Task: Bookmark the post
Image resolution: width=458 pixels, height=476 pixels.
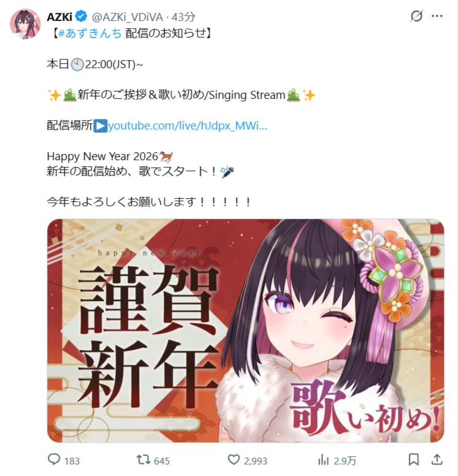Action: [413, 459]
